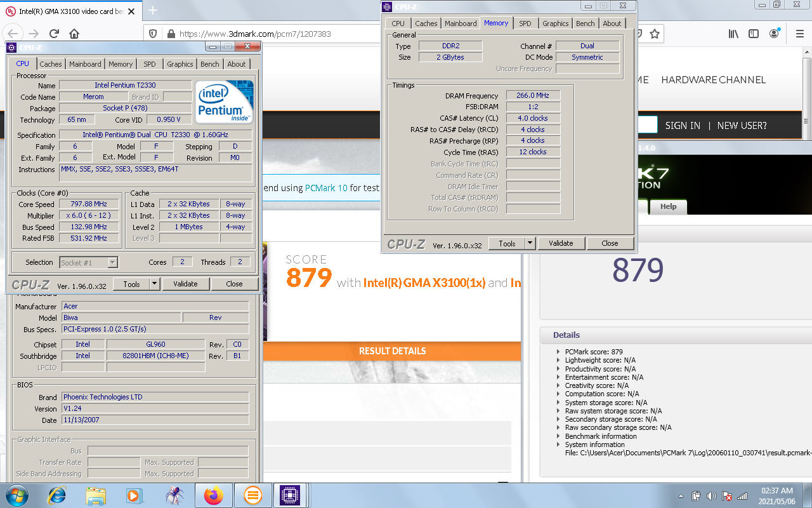
Task: Open the Caches tab in left CPU-Z
Action: [51, 64]
